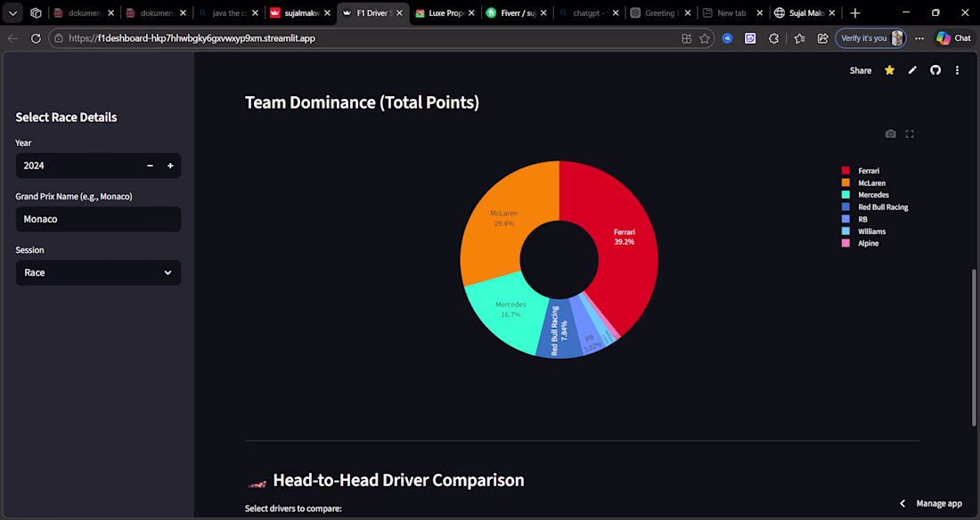
Task: Toggle McLaren legend entry visibility
Action: 864,183
